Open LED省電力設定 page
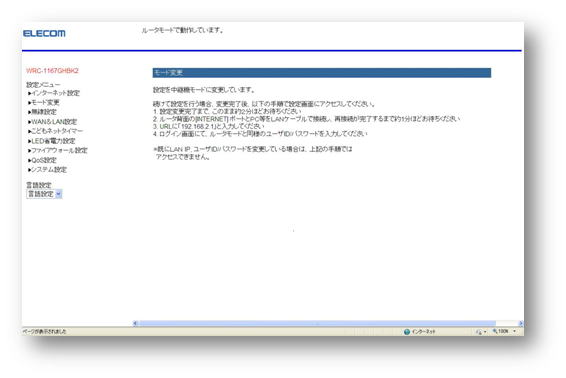 (53, 141)
